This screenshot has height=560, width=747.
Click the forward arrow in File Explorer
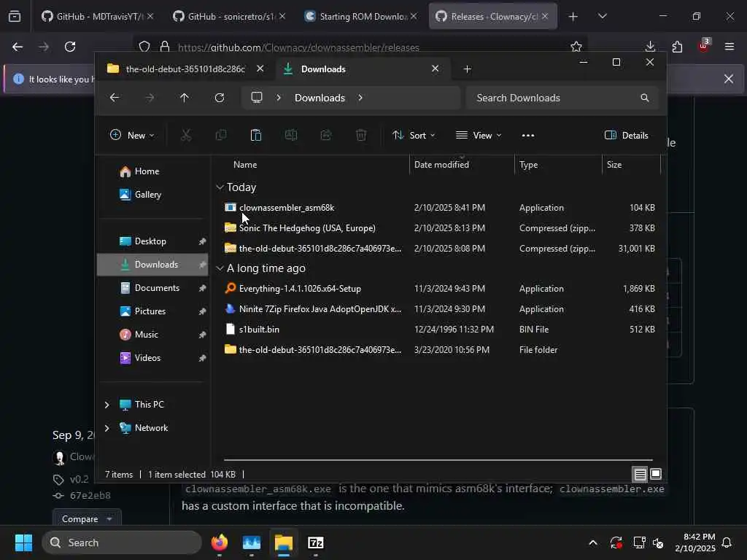coord(150,98)
